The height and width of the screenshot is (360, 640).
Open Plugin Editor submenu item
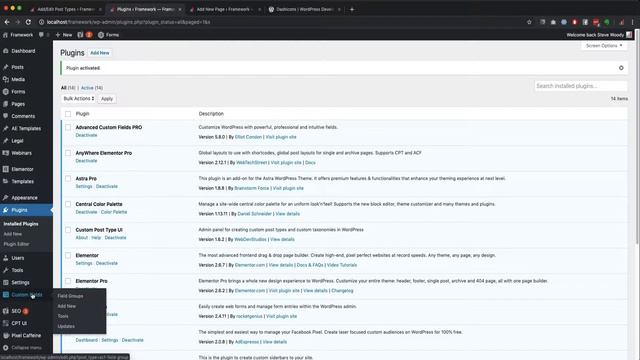tap(16, 244)
